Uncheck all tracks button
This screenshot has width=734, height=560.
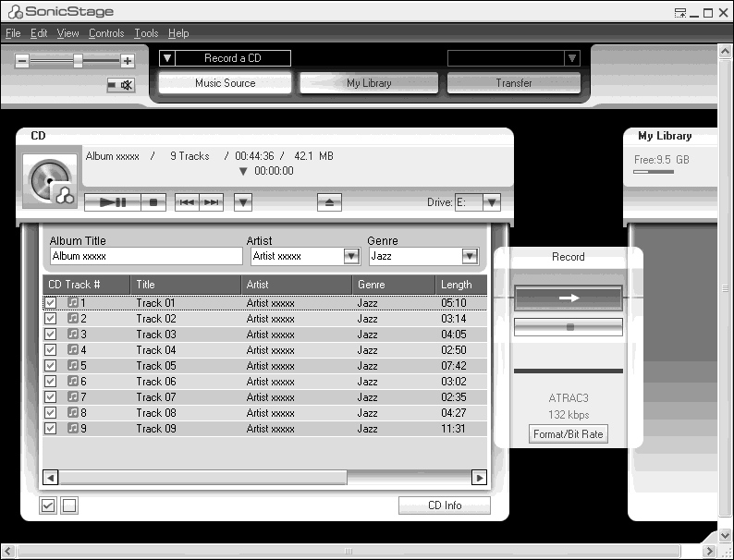click(x=69, y=505)
